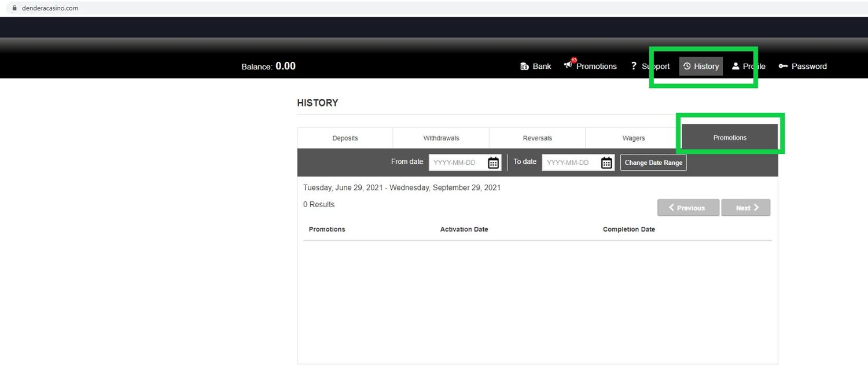Click the denderacasino.com address bar URL
The width and height of the screenshot is (868, 379).
pos(50,8)
